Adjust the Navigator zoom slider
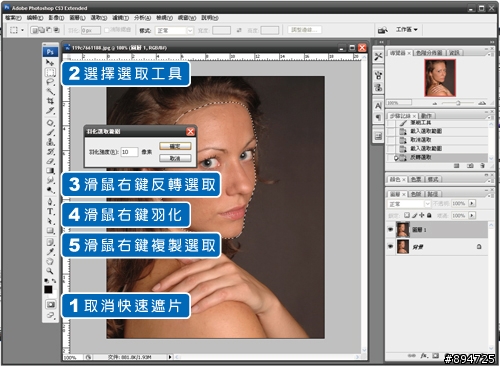Screen dimensions: 500x367 pyautogui.click(x=458, y=103)
